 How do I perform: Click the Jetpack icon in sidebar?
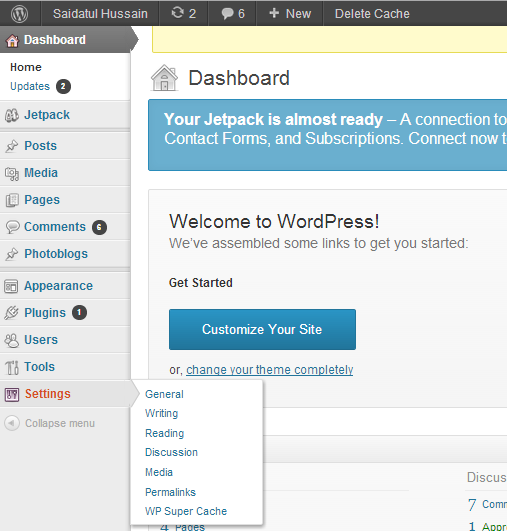12,115
